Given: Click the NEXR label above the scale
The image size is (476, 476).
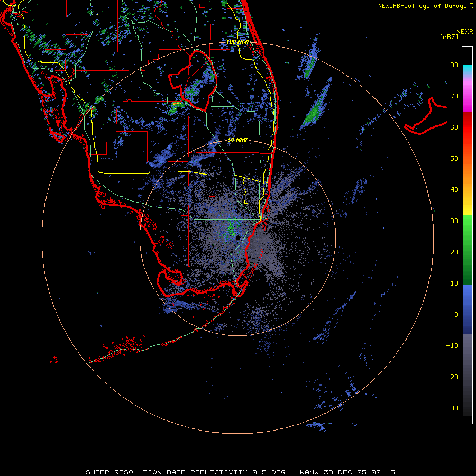Looking at the screenshot, I should (x=464, y=31).
